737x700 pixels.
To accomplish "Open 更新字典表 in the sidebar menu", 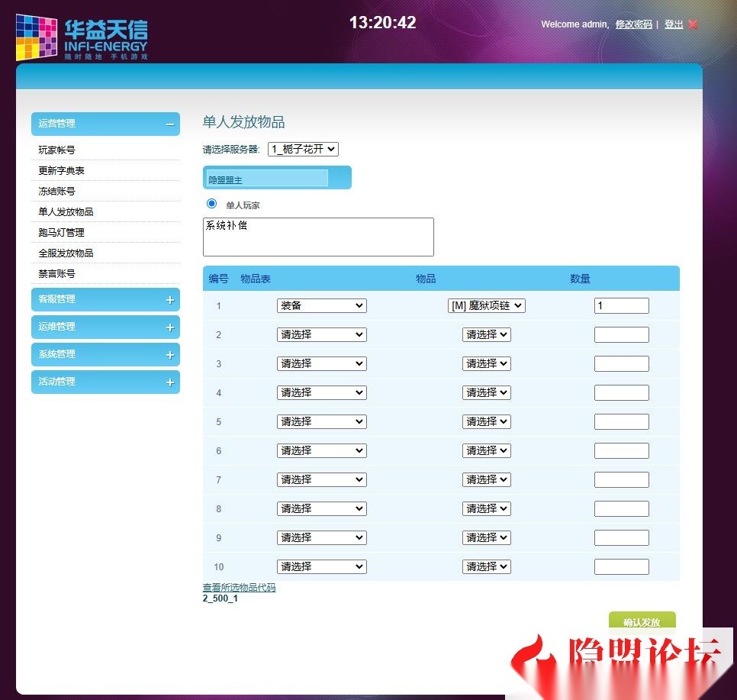I will [x=62, y=171].
